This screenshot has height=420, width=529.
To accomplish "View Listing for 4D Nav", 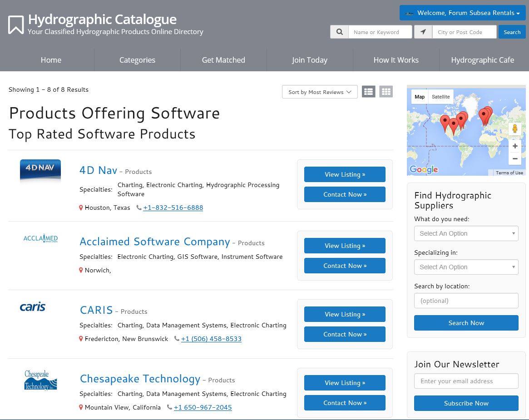I will 345,174.
